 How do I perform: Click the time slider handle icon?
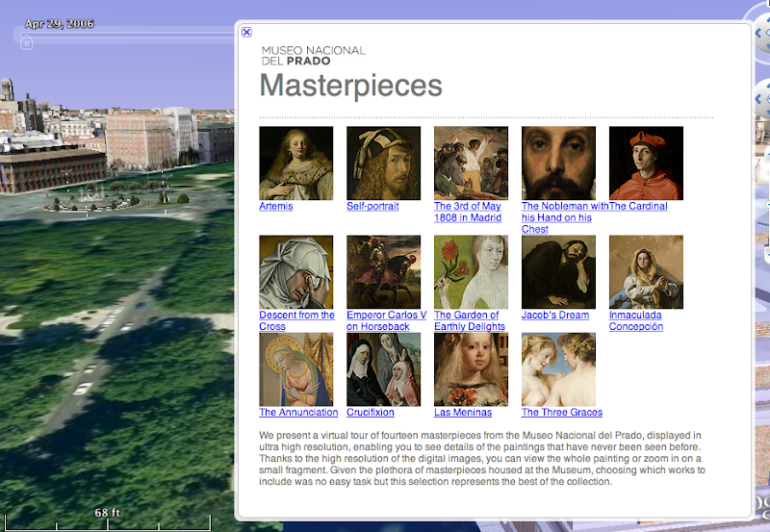tap(27, 43)
